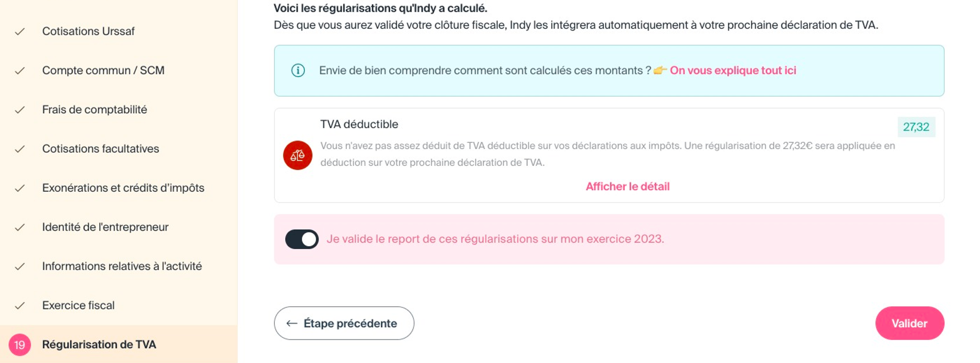Click the 27,32 amount badge
The width and height of the screenshot is (980, 363).
click(916, 127)
